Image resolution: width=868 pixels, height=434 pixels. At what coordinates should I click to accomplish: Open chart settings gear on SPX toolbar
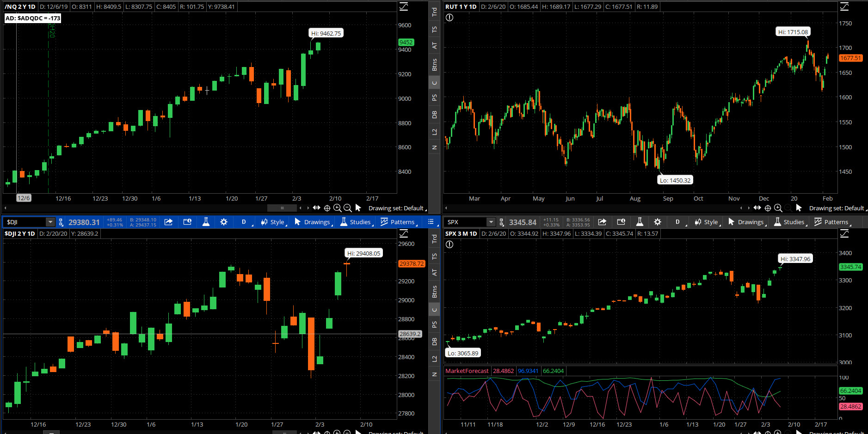[x=658, y=222]
